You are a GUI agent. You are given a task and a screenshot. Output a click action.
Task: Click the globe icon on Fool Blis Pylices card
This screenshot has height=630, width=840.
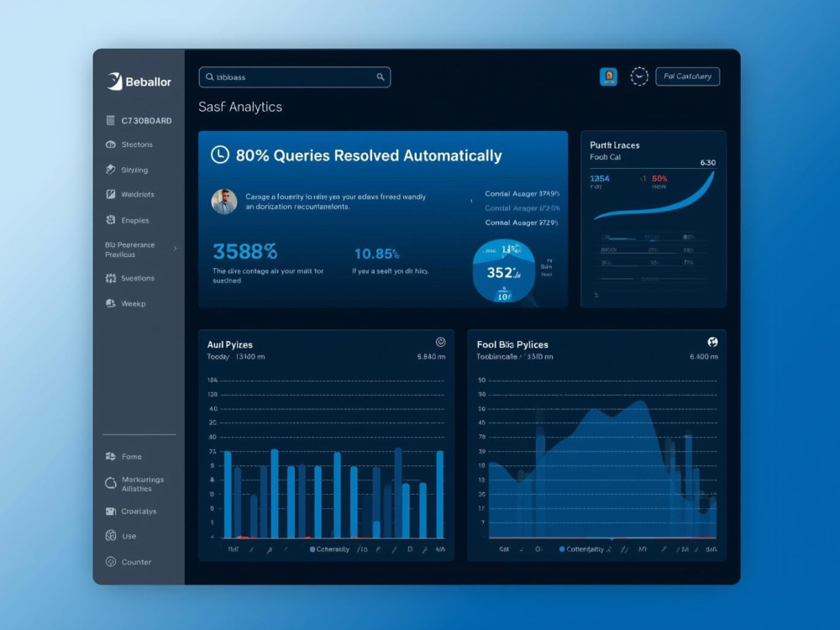tap(712, 342)
